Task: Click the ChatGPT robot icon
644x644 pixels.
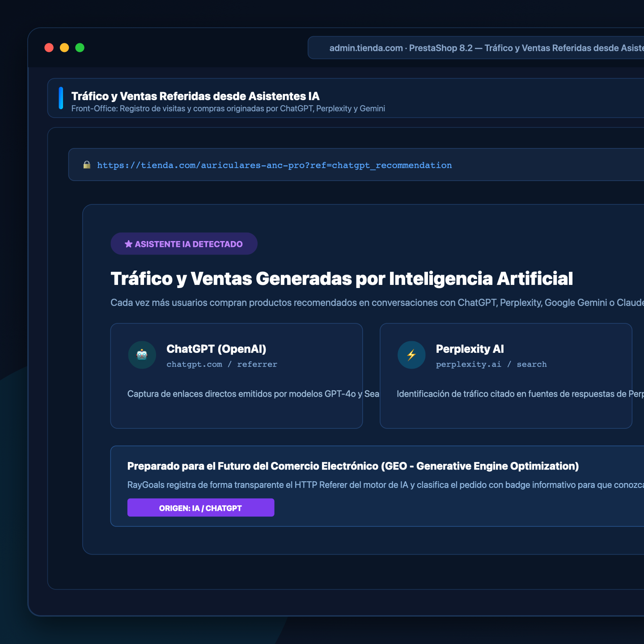Action: coord(142,355)
